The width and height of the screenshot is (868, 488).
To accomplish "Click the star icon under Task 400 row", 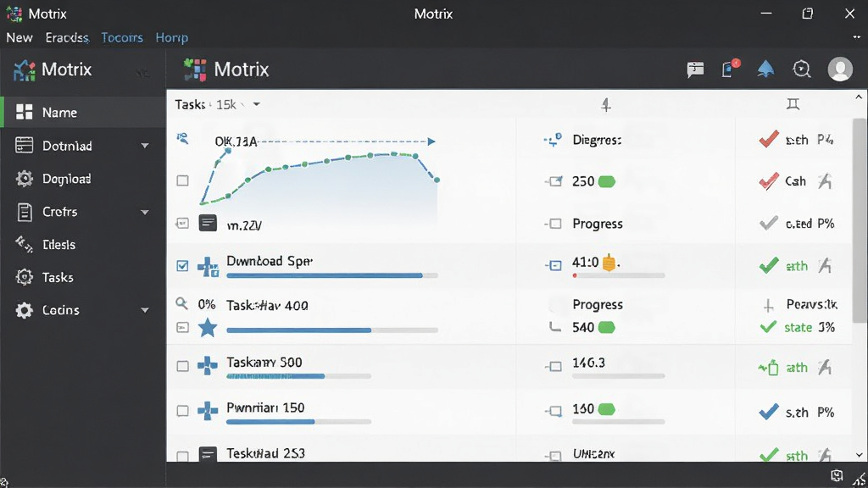I will pyautogui.click(x=208, y=328).
